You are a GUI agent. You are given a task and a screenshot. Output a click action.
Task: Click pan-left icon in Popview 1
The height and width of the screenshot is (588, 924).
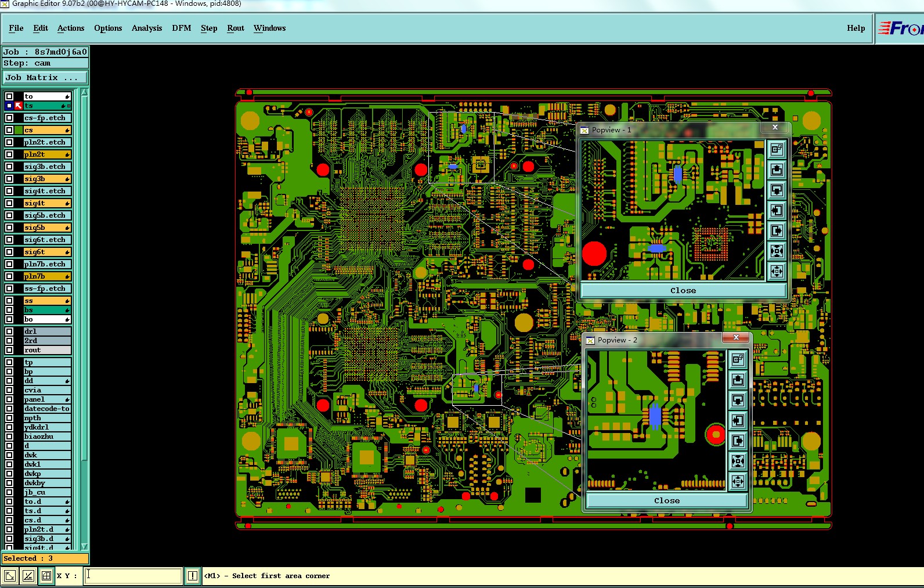pos(777,210)
